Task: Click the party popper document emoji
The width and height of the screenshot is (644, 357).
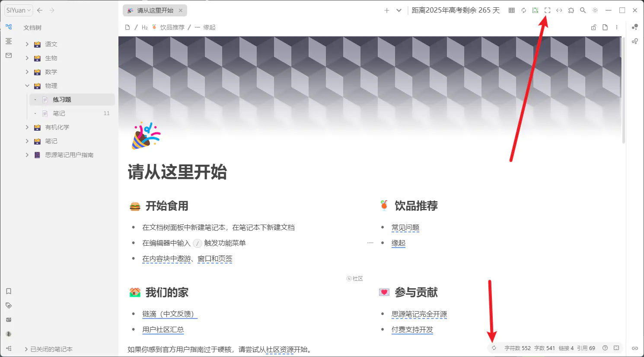Action: point(146,135)
